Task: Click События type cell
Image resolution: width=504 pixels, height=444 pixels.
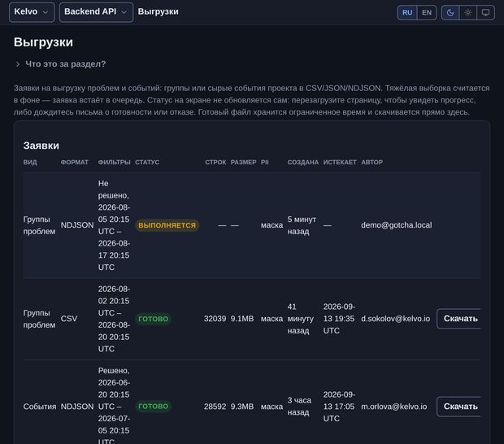Action: 40,407
